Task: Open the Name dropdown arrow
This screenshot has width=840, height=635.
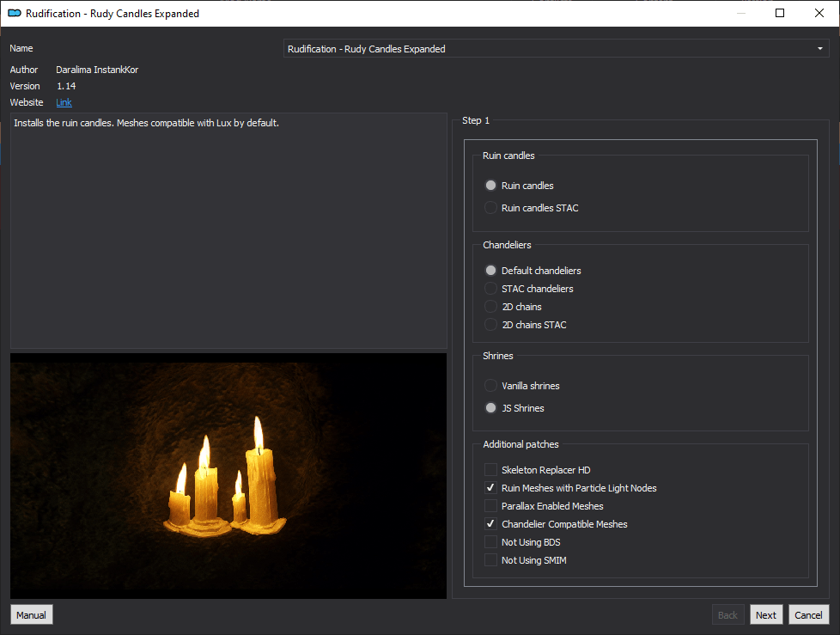Action: point(819,49)
